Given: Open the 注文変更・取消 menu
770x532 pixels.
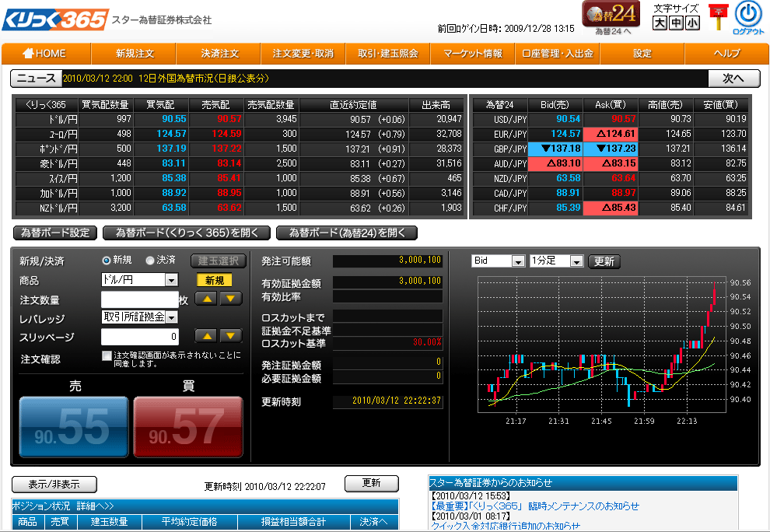Looking at the screenshot, I should click(303, 54).
